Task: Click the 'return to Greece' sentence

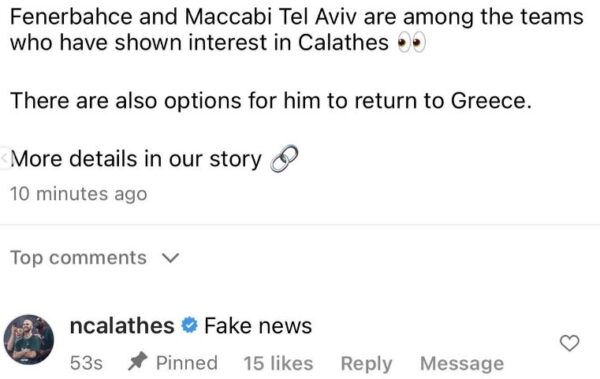Action: tap(271, 101)
